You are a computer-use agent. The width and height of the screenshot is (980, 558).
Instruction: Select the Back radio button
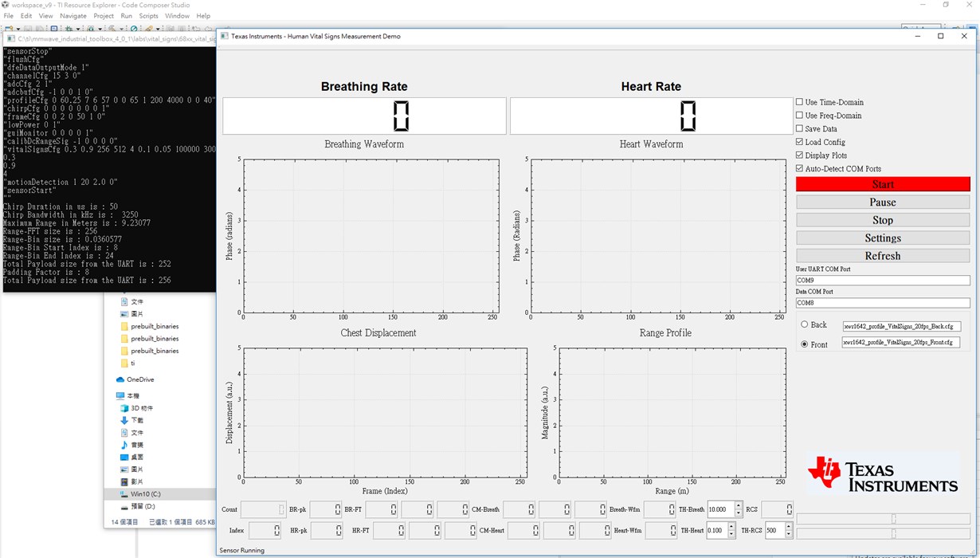pyautogui.click(x=804, y=324)
